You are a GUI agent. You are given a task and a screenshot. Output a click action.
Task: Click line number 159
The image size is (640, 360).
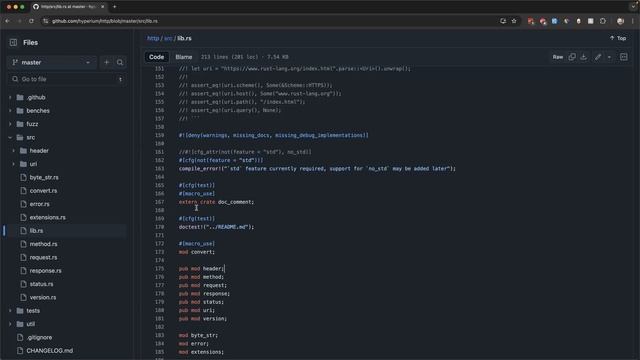(x=159, y=135)
